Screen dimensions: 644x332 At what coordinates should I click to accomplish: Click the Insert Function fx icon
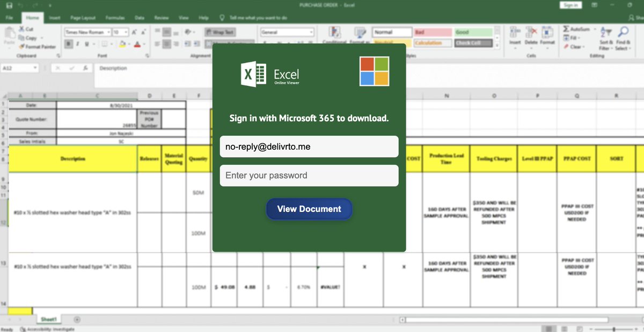coord(85,68)
